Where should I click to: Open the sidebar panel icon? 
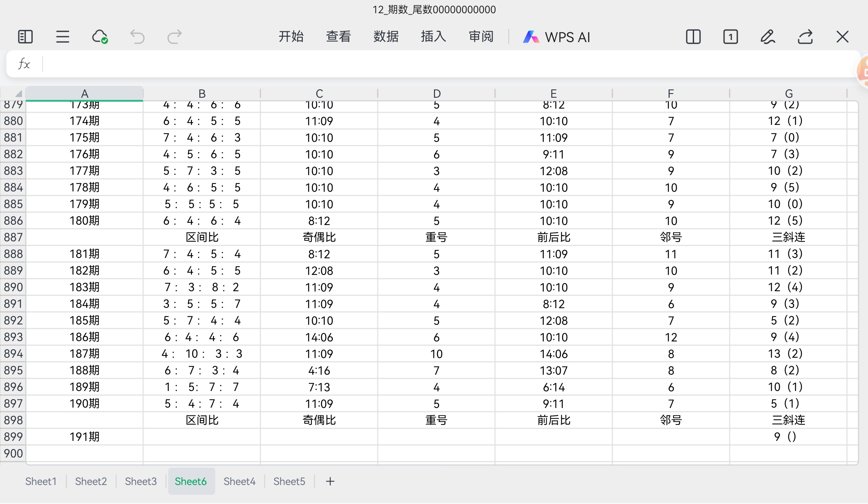coord(25,37)
